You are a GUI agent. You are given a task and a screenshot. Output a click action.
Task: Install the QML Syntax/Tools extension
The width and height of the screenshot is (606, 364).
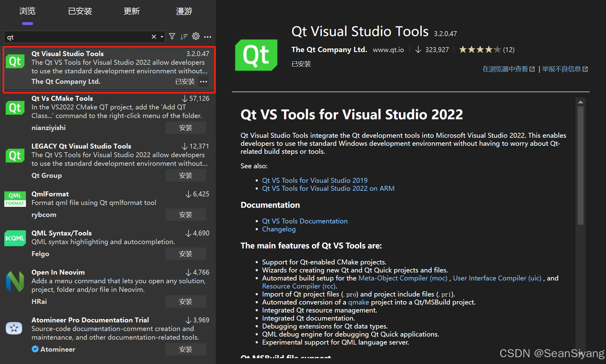[x=186, y=254]
